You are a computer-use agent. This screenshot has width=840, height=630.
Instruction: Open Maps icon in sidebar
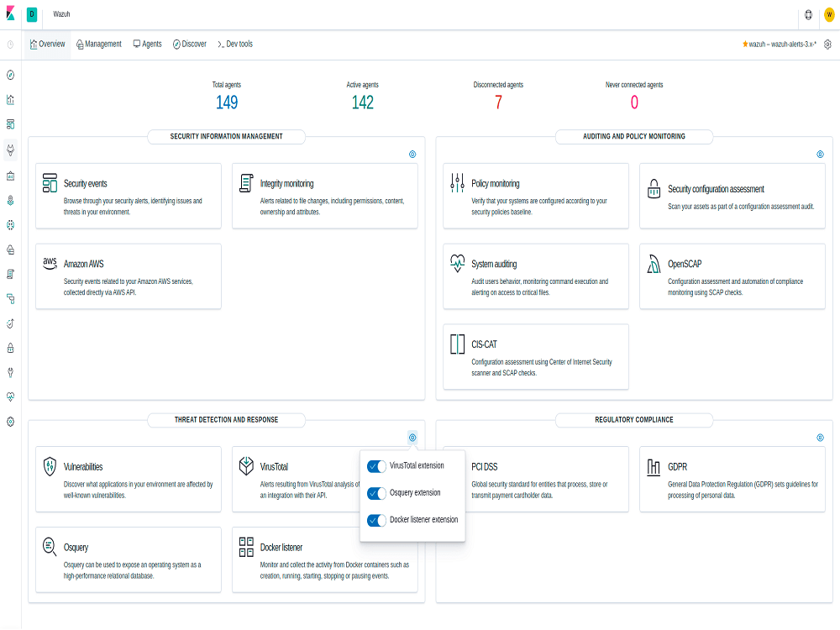(10, 201)
